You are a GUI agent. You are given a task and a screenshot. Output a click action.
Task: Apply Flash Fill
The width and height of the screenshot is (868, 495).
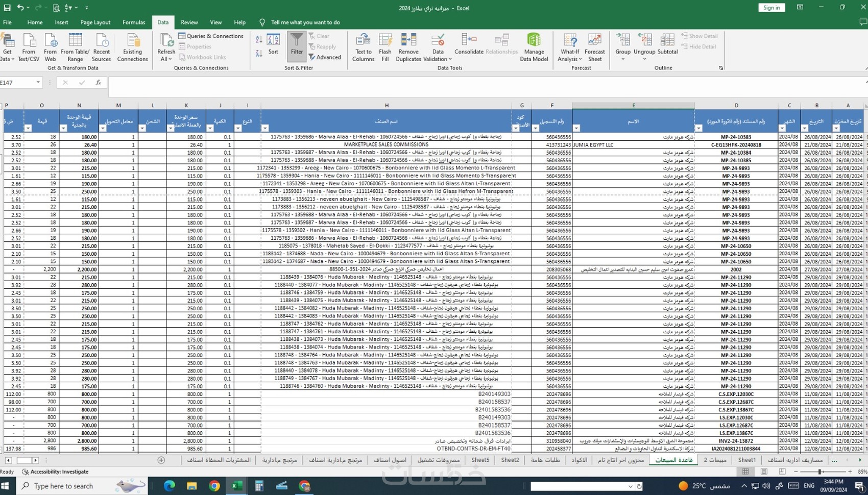385,47
